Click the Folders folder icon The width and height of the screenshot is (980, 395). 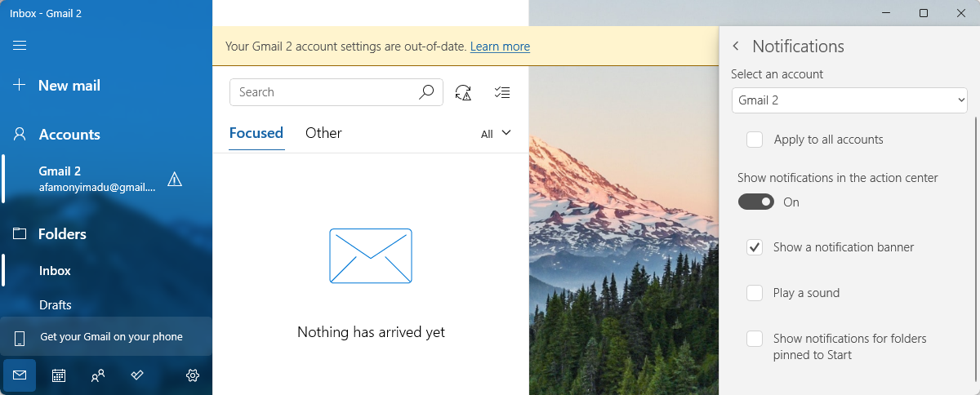coord(20,234)
